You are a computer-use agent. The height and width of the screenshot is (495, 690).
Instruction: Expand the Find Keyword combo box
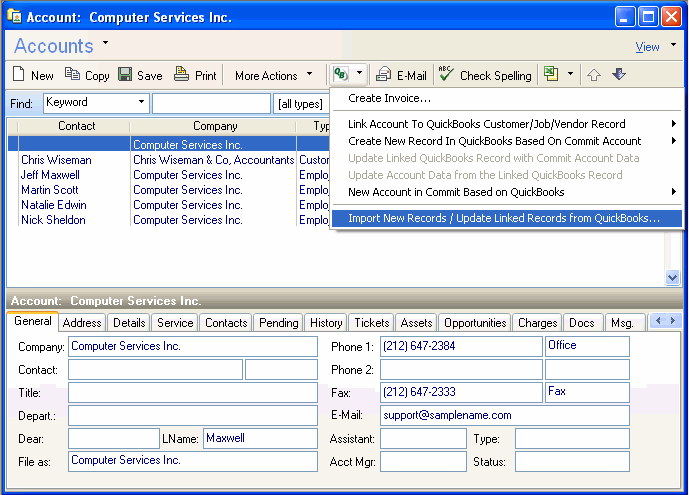(x=142, y=103)
